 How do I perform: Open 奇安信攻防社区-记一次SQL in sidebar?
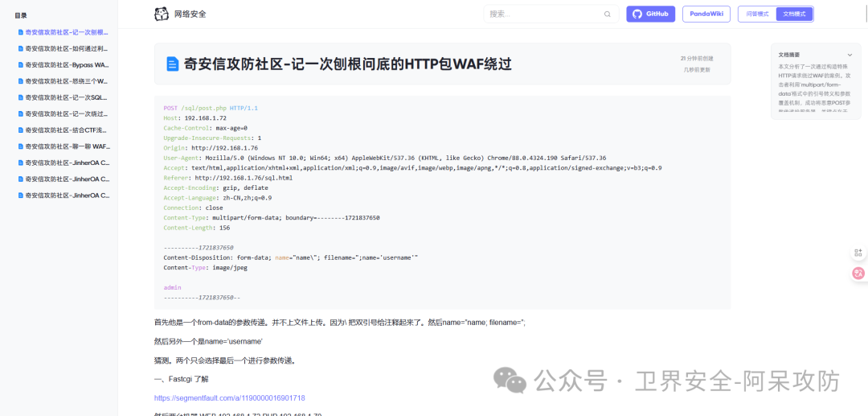click(x=67, y=97)
